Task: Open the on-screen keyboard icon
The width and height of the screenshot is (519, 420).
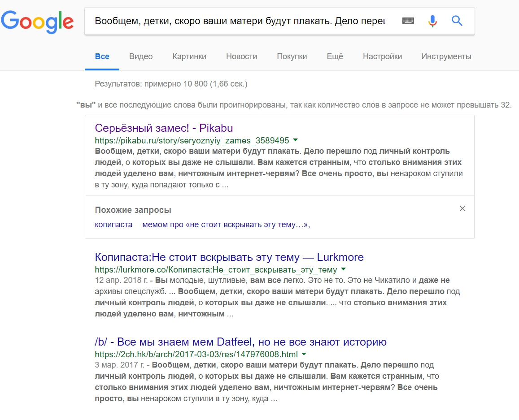Action: click(408, 21)
